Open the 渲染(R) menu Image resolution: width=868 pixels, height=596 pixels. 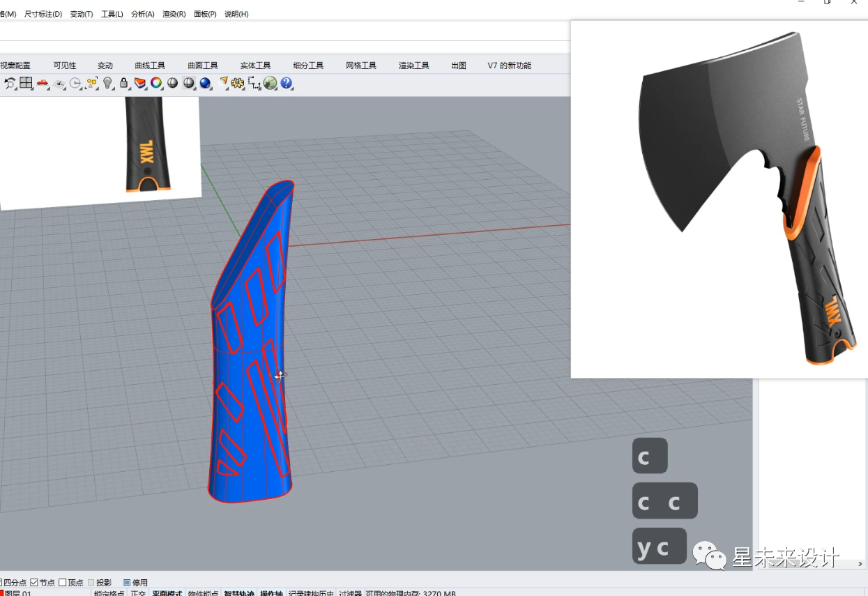coord(174,14)
